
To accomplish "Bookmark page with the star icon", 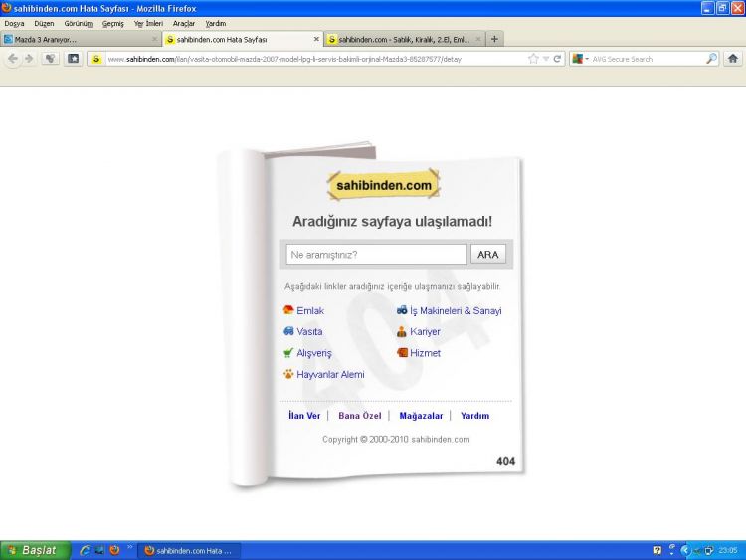I will [533, 59].
